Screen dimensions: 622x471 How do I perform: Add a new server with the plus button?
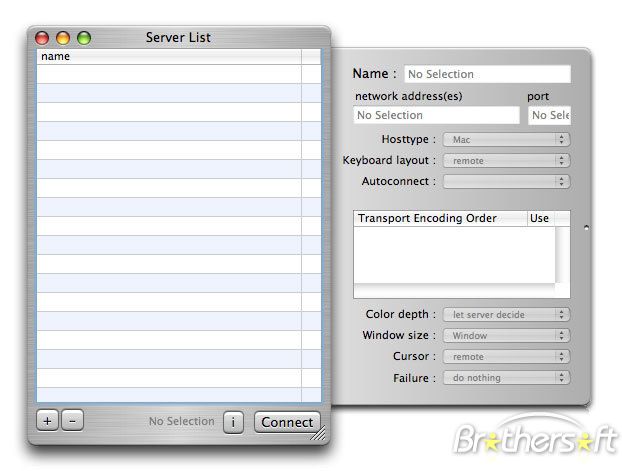pyautogui.click(x=47, y=420)
